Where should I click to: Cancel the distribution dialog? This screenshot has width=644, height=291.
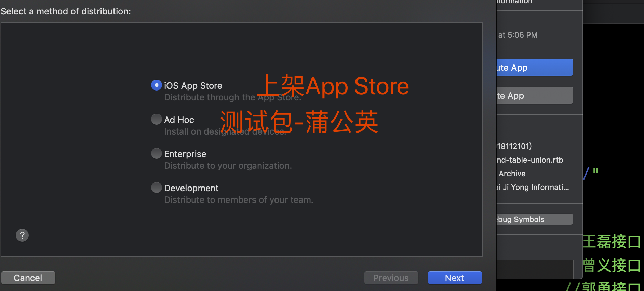[x=28, y=278]
